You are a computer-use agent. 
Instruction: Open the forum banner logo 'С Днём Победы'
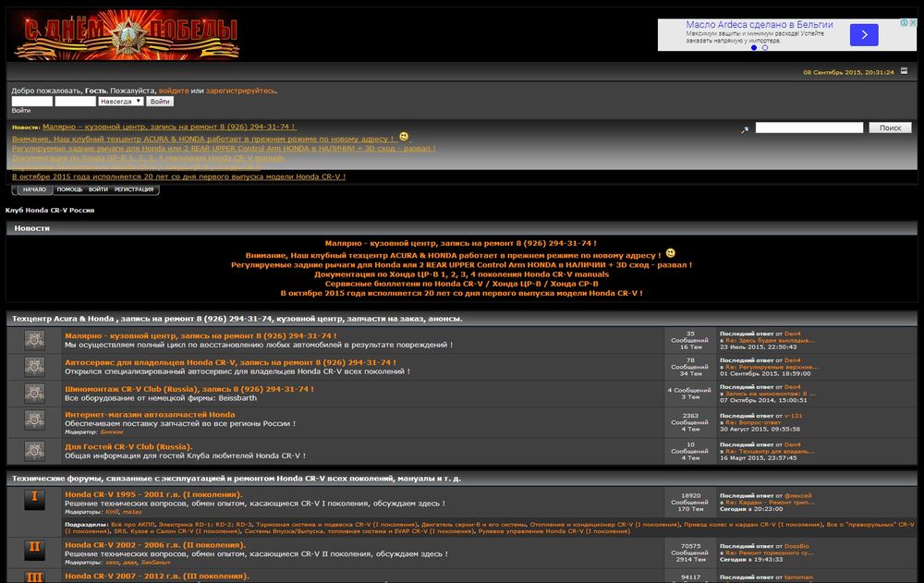(x=126, y=34)
